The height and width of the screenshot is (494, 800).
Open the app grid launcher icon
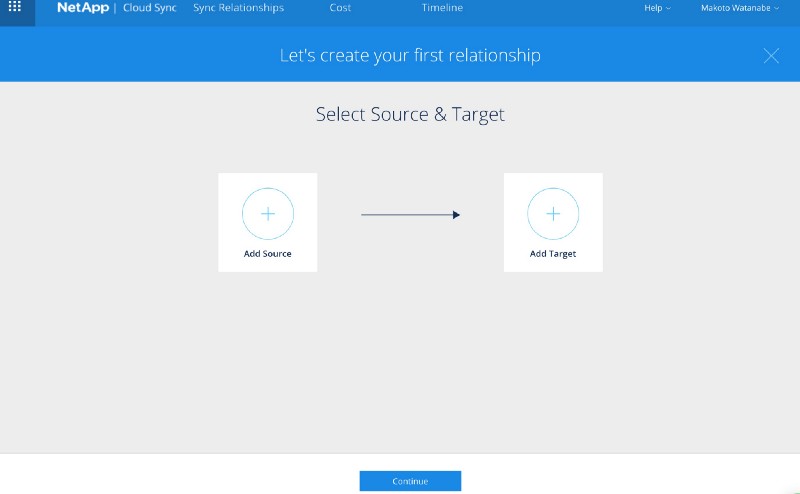coord(14,7)
